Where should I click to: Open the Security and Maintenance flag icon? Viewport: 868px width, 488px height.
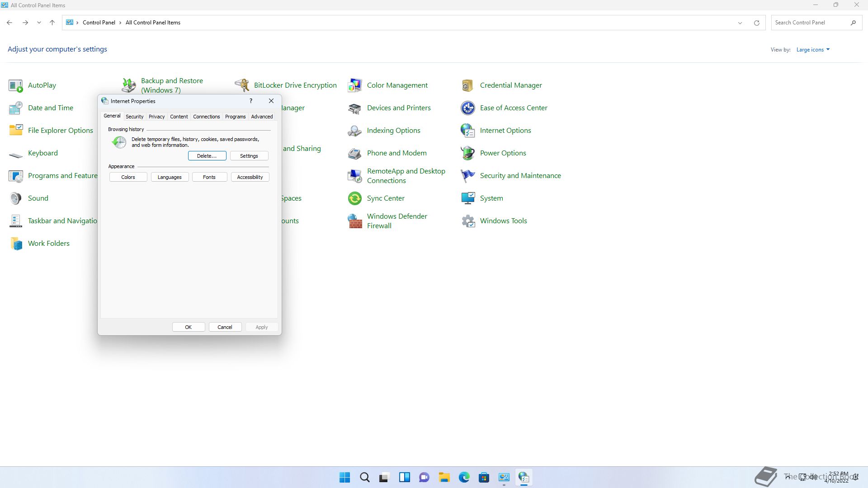[468, 176]
